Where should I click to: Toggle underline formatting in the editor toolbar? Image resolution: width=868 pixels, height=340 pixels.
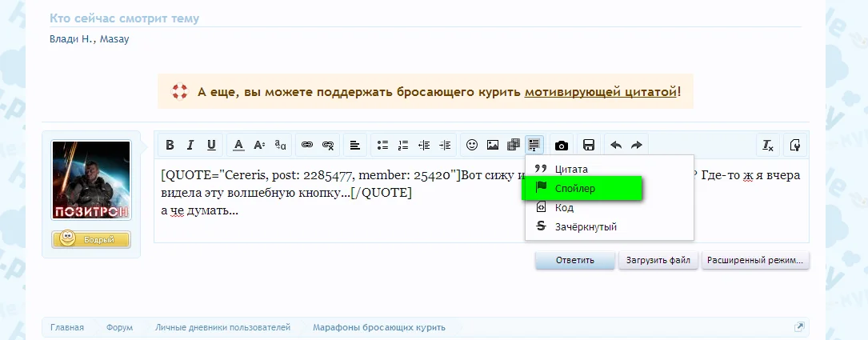(211, 145)
